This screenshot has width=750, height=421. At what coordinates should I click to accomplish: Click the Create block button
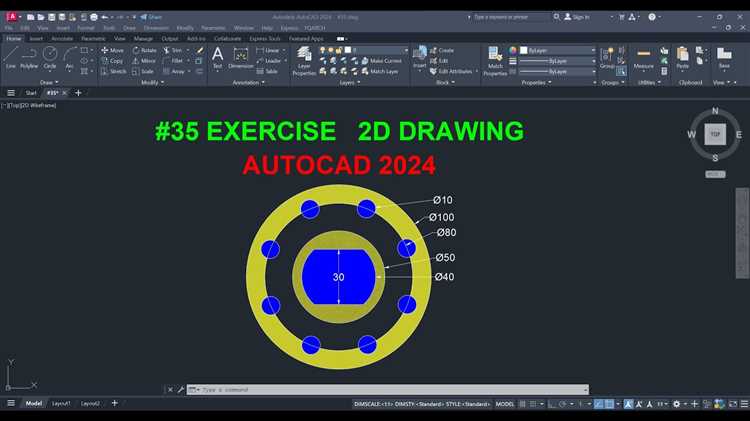[442, 50]
